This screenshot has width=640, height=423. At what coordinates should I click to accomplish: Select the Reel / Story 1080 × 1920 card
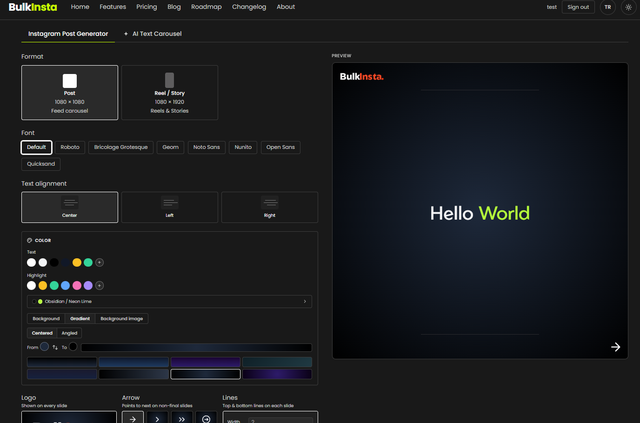pos(169,93)
